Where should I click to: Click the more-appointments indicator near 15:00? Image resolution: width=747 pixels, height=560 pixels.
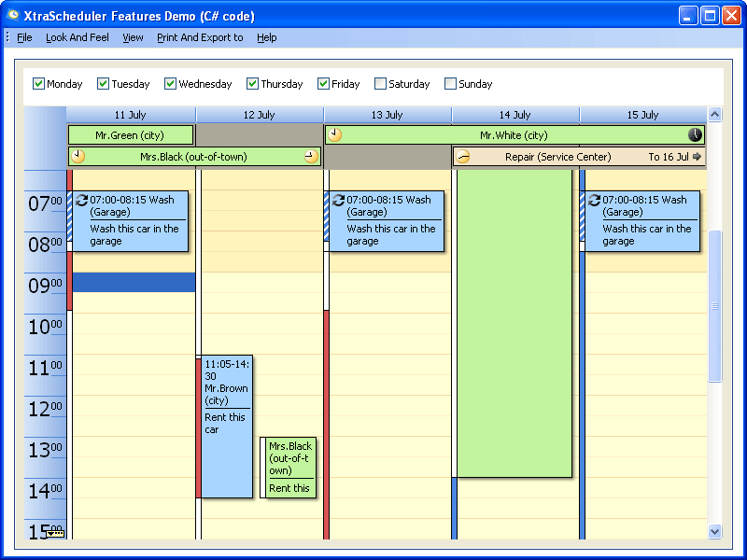[x=56, y=533]
